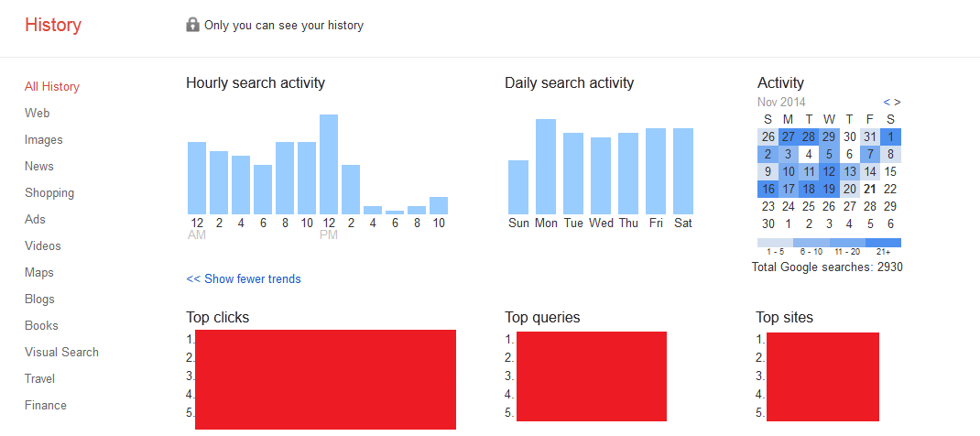Open the News history category
Image resolution: width=980 pixels, height=436 pixels.
(39, 166)
